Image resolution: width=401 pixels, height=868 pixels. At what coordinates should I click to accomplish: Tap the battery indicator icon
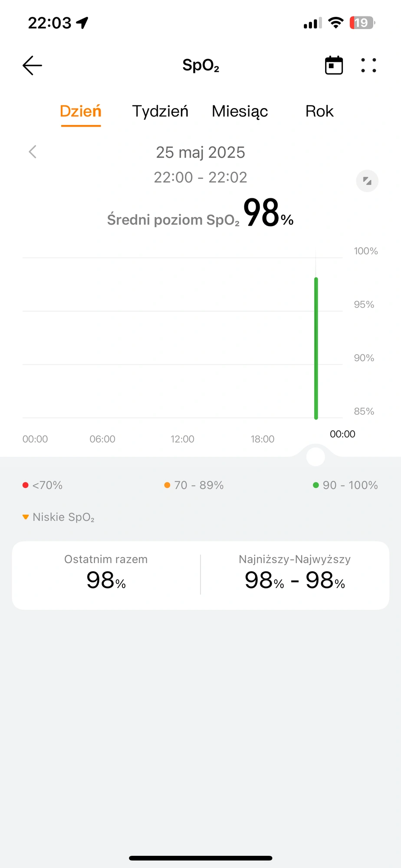[x=362, y=23]
